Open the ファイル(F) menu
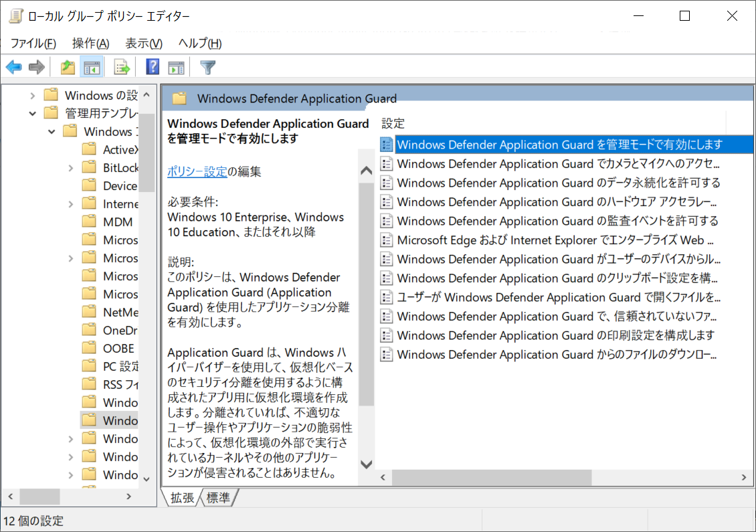756x532 pixels. [x=33, y=43]
